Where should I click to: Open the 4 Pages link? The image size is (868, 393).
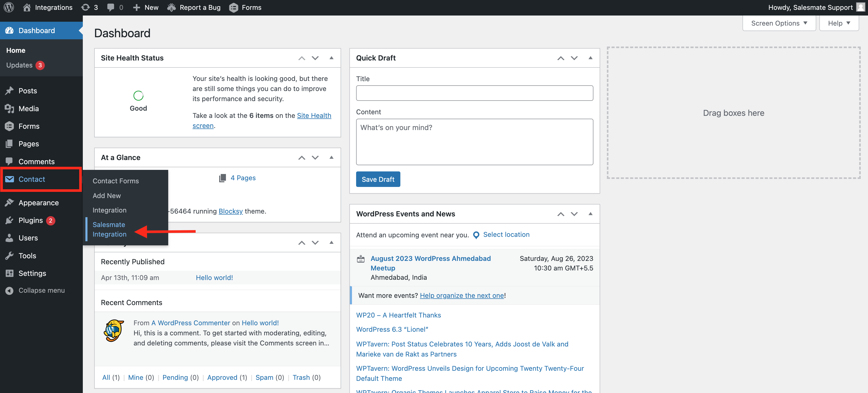[243, 178]
